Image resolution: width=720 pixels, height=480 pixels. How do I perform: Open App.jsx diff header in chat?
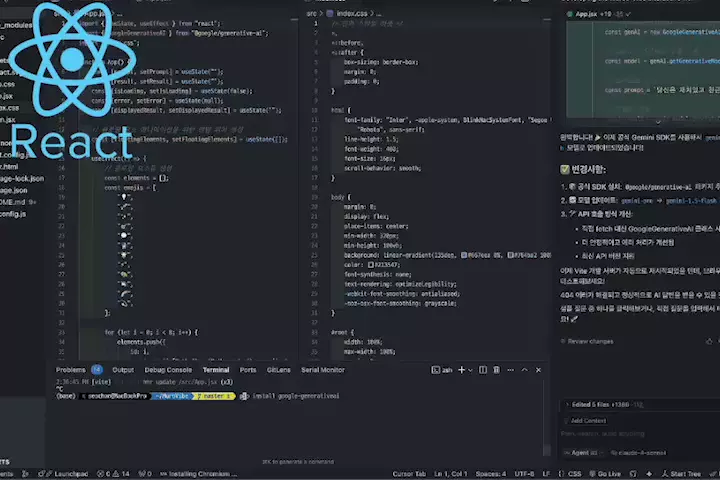[x=599, y=14]
